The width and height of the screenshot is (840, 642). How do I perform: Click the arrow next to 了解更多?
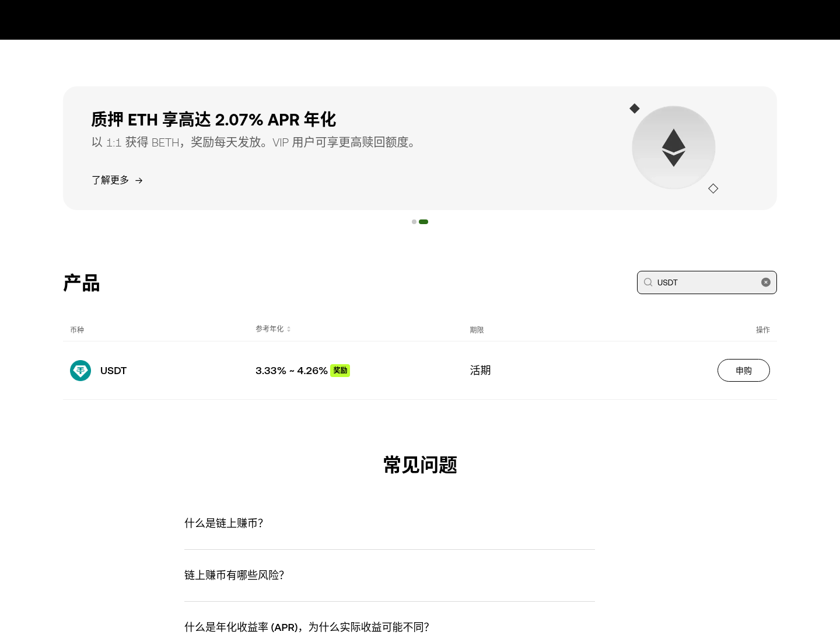tap(139, 181)
